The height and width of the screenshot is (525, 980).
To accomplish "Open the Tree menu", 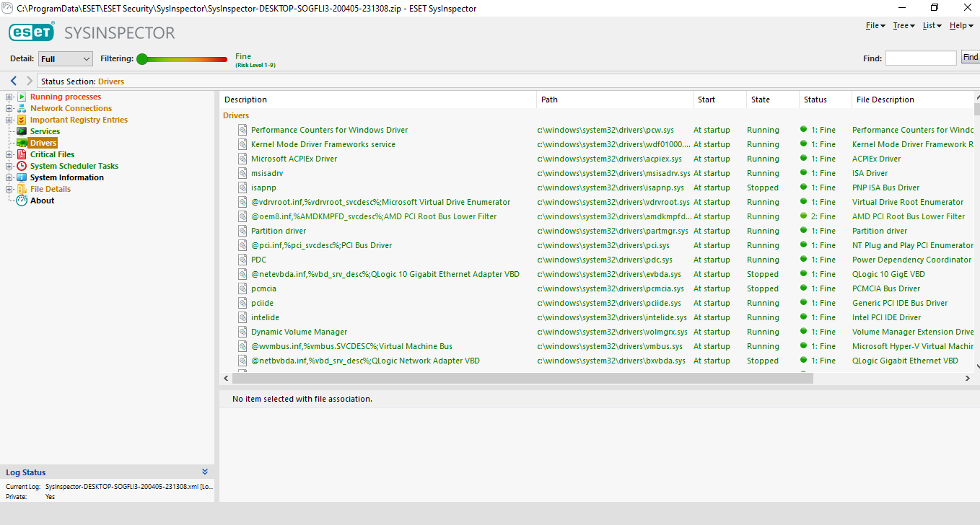I will click(x=904, y=25).
